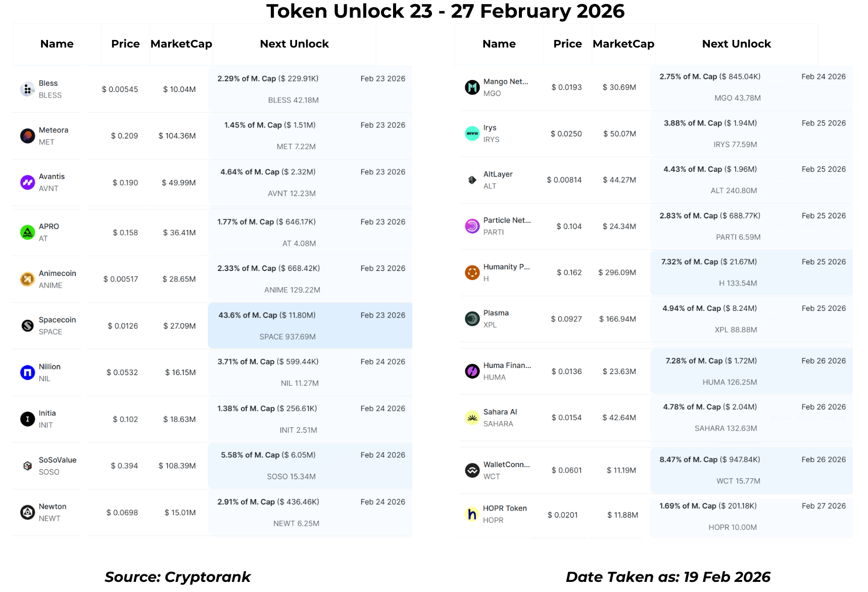Open the Plasma token name link

click(496, 313)
